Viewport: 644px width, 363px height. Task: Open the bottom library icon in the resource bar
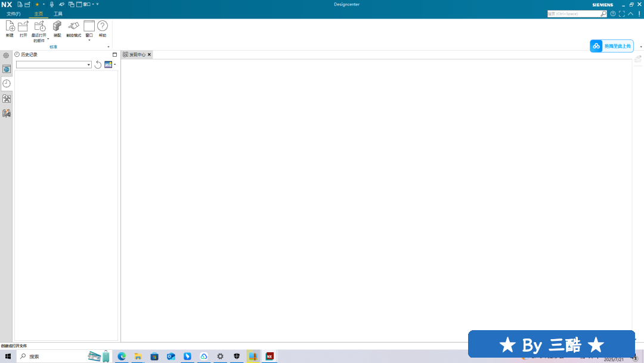[x=7, y=113]
